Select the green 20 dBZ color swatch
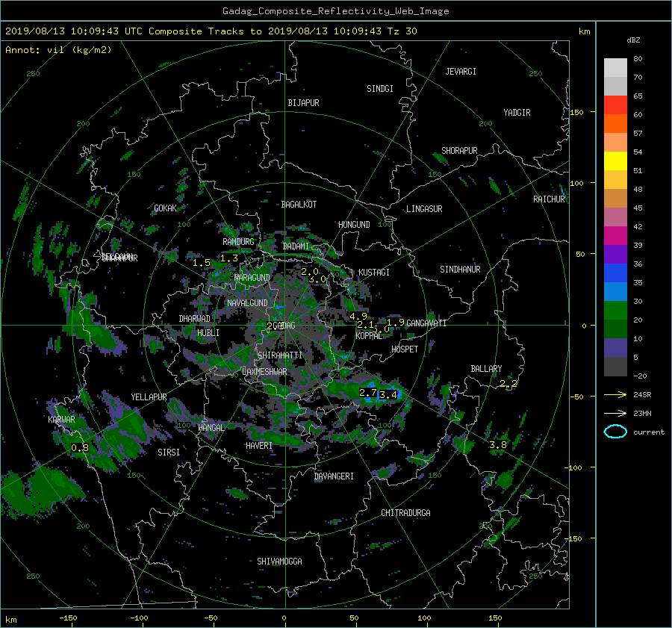672x628 pixels. [615, 310]
